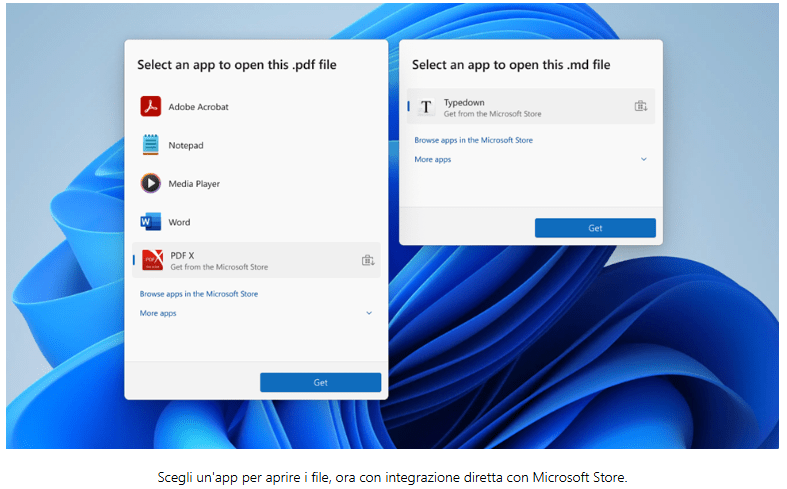Viewport: 787px width, 489px height.
Task: Expand the More apps chevron in md dialog
Action: (x=644, y=159)
